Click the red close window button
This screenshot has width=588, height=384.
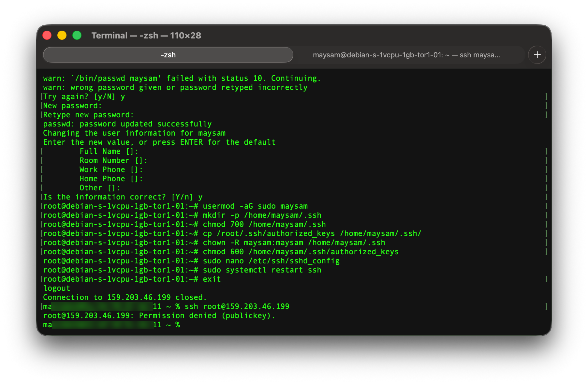[47, 35]
